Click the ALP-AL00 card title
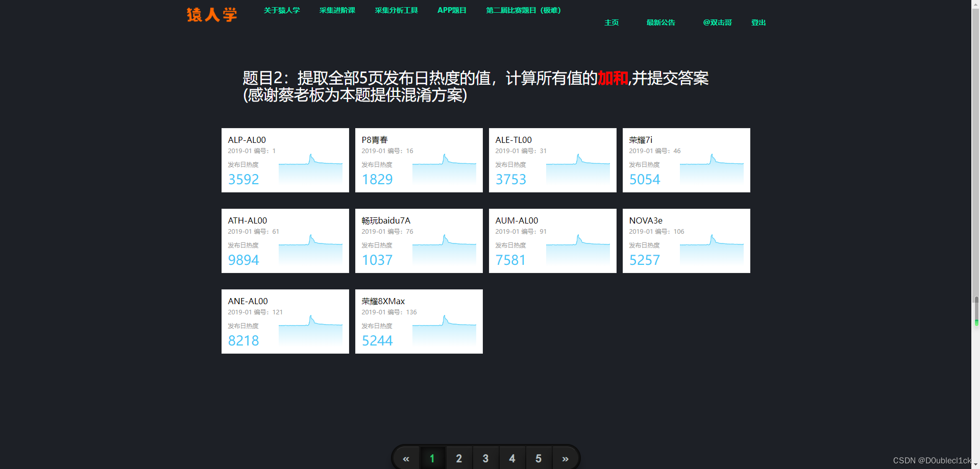The width and height of the screenshot is (980, 469). click(247, 140)
